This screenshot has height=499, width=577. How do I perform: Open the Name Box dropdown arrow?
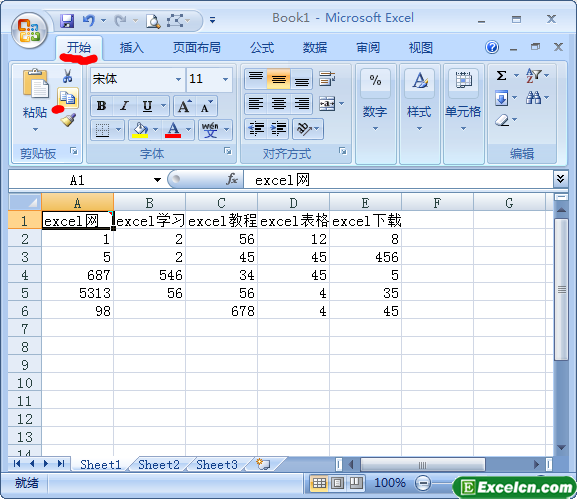pyautogui.click(x=157, y=180)
